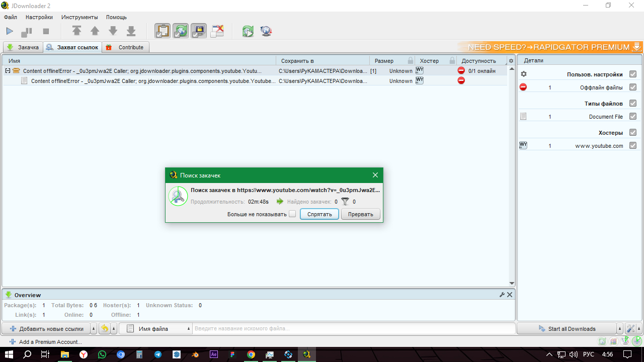This screenshot has width=644, height=362.
Task: Open the Start all Downloads dropdown arrow
Action: coord(620,329)
